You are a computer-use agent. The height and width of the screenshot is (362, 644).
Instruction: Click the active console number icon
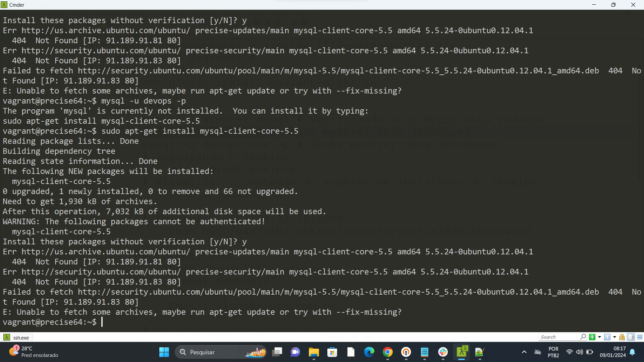click(607, 337)
